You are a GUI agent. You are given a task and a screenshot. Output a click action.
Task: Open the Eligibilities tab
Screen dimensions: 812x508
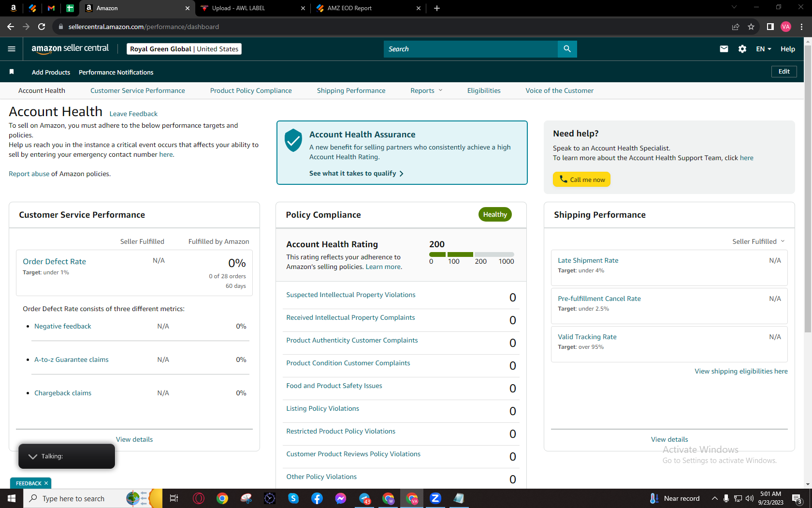484,90
